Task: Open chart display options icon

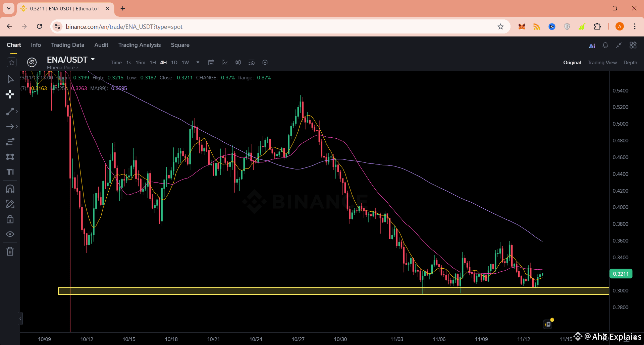Action: tap(252, 62)
